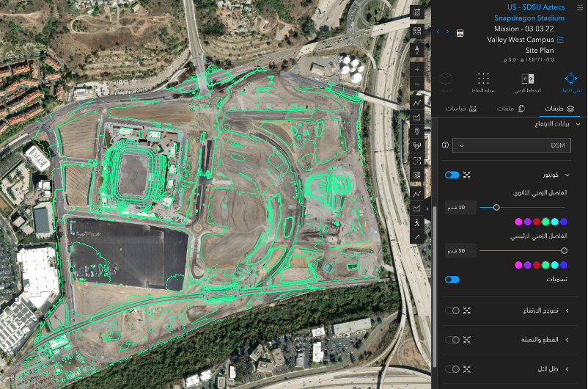The height and width of the screenshot is (389, 588).
Task: Enable the hillshade layer toggle
Action: pos(452,369)
